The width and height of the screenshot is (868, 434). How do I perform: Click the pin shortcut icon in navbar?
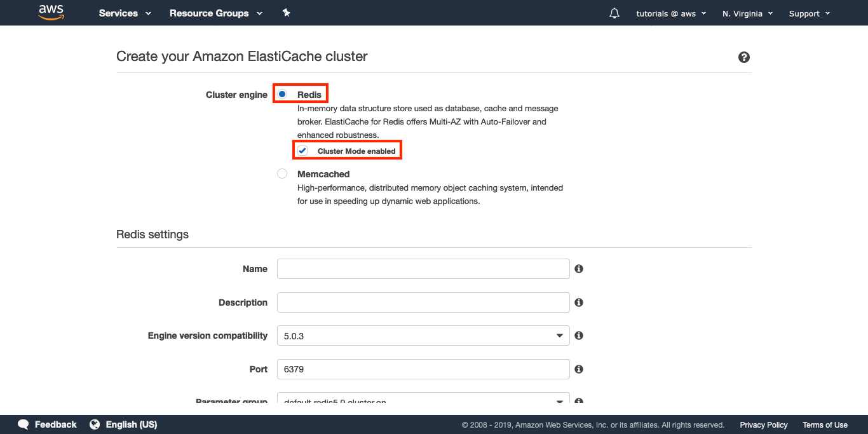(x=286, y=13)
